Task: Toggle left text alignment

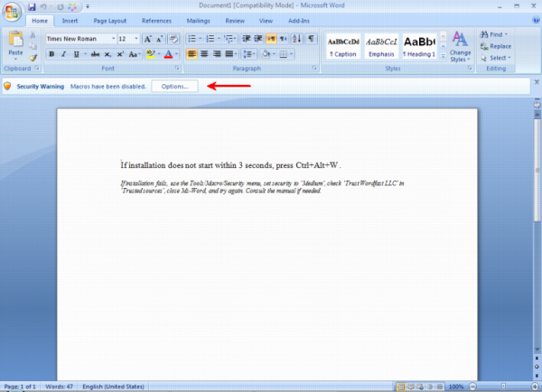Action: pyautogui.click(x=192, y=54)
